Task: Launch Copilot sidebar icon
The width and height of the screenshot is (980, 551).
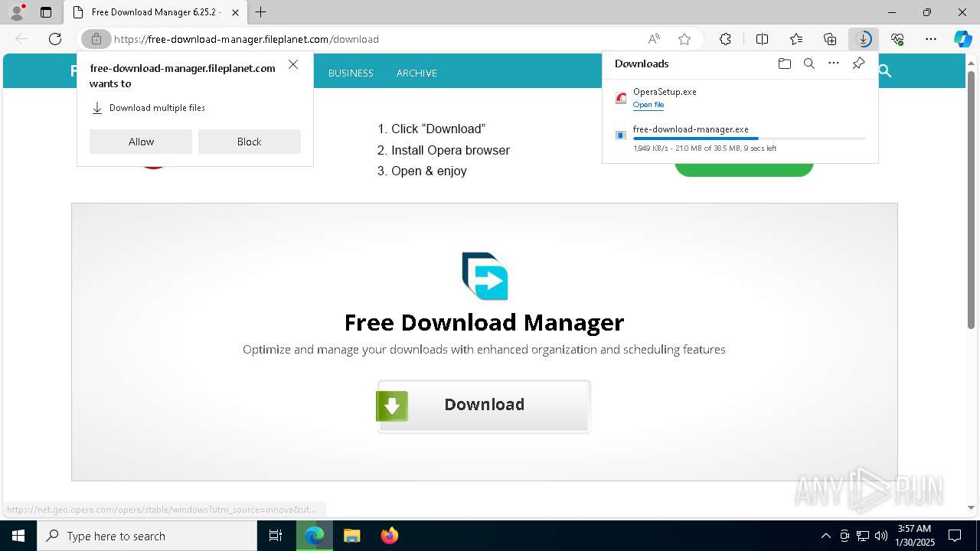Action: 962,39
